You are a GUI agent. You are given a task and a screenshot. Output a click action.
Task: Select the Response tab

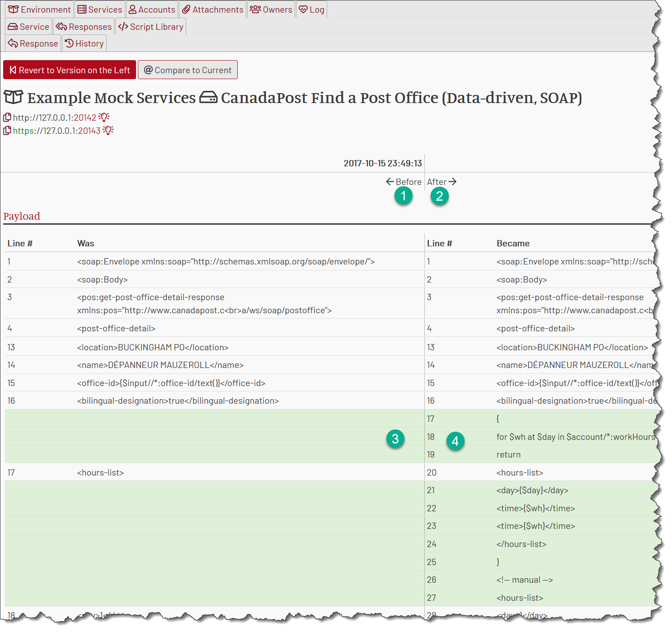[33, 43]
